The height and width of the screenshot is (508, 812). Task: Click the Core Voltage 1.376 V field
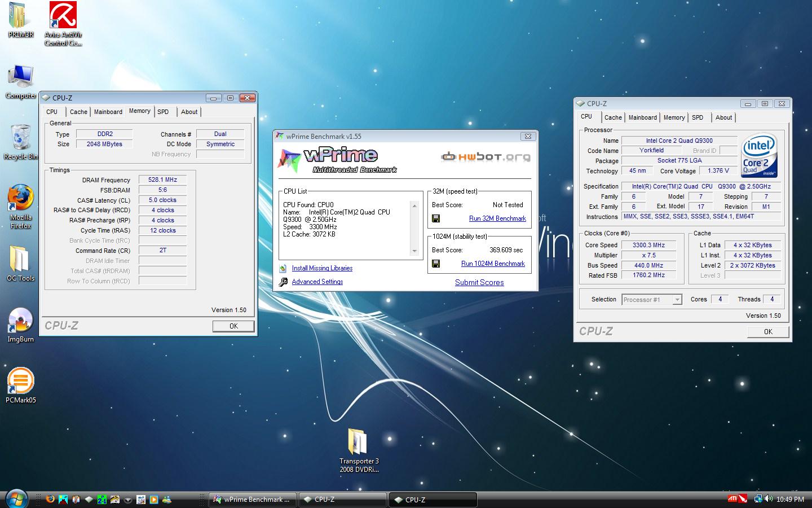tap(718, 170)
